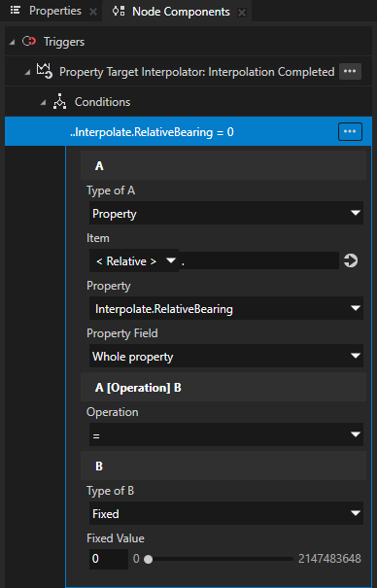Click the A [Operation] B section header
377x588 pixels.
tap(223, 387)
